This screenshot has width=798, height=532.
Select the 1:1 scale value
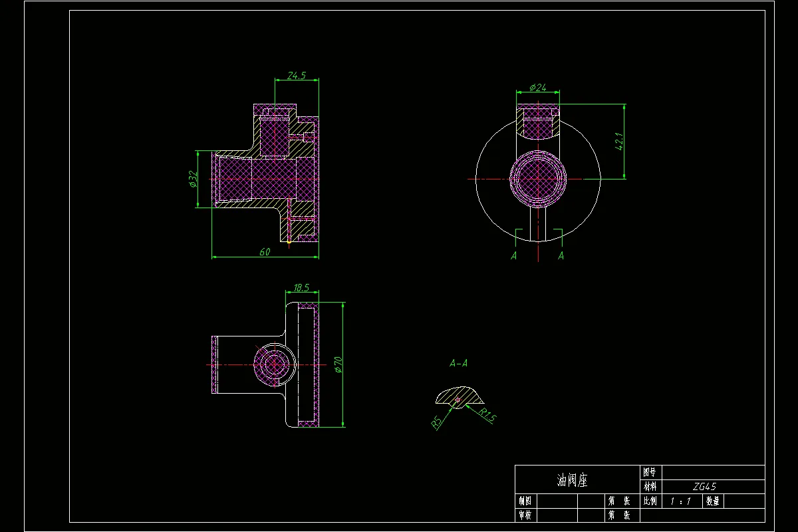click(681, 501)
